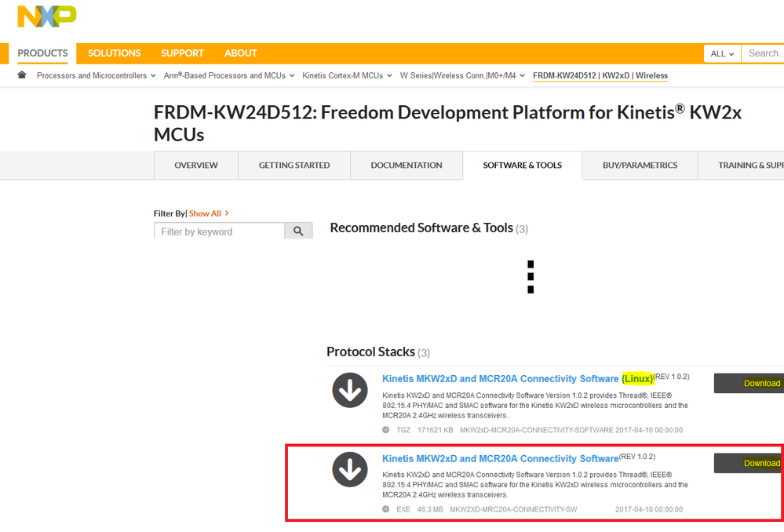Download the EXE connectivity software

(749, 463)
